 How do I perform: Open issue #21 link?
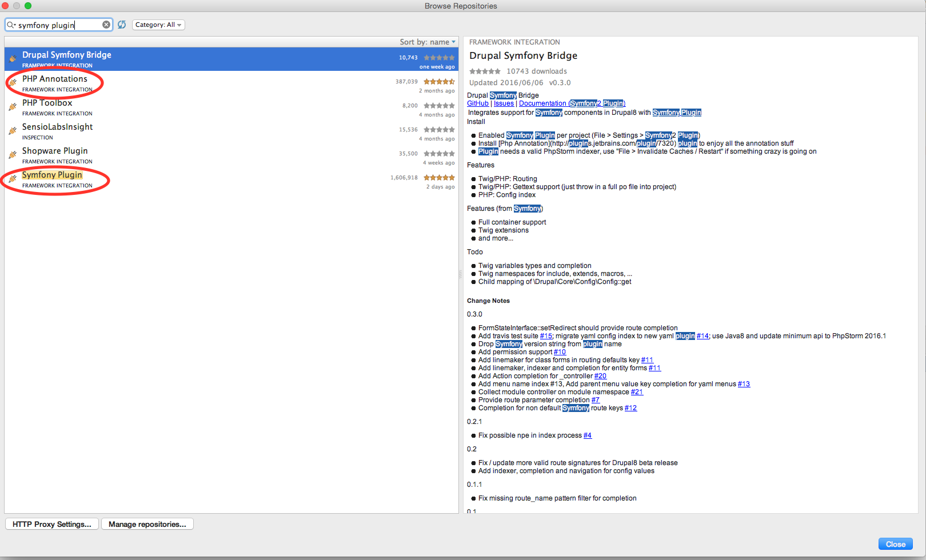point(637,392)
